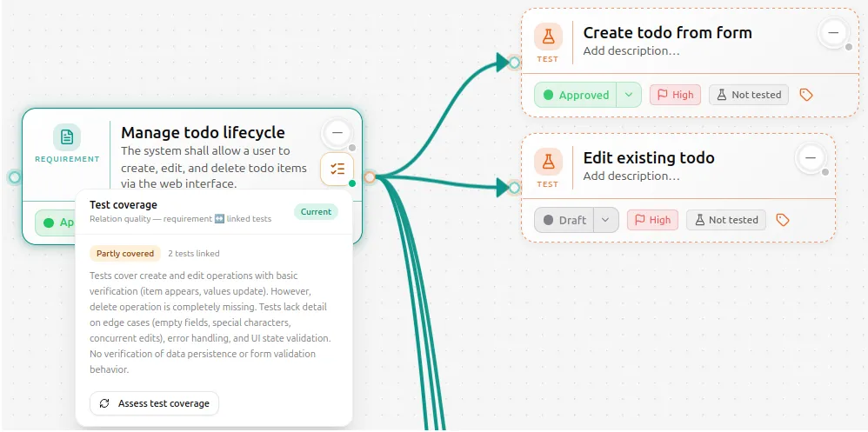Click Not tested badge on Create todo from form
The width and height of the screenshot is (868, 432).
(x=749, y=95)
